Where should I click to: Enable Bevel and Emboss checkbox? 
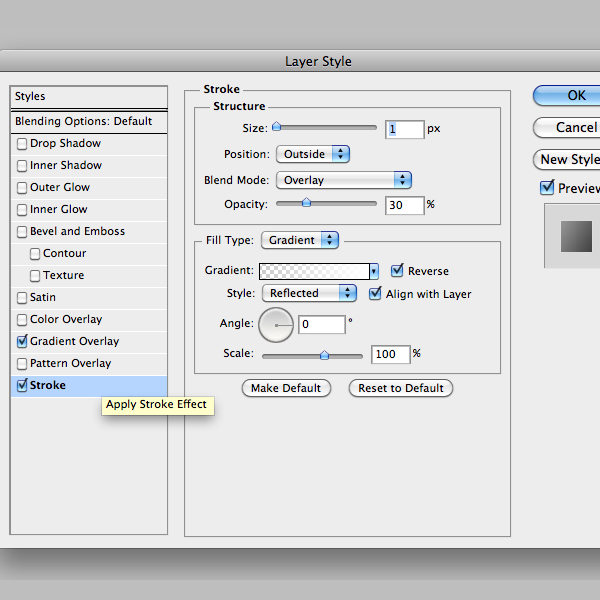(22, 232)
